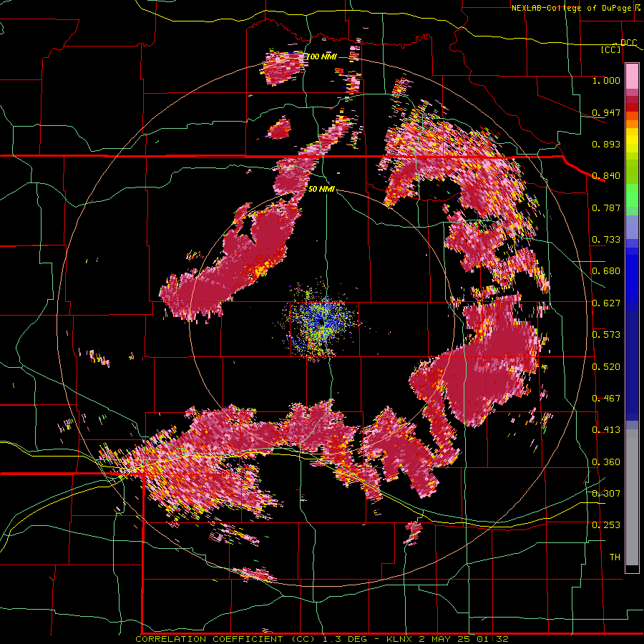Image resolution: width=644 pixels, height=644 pixels.
Task: Click the TH label at the scale bottom
Action: click(x=615, y=557)
